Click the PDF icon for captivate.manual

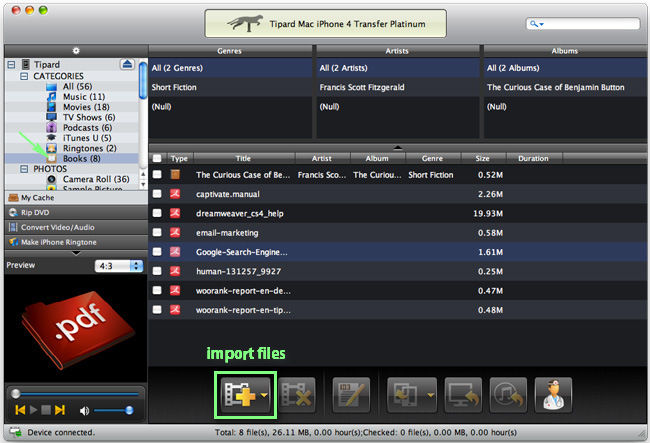pyautogui.click(x=175, y=194)
